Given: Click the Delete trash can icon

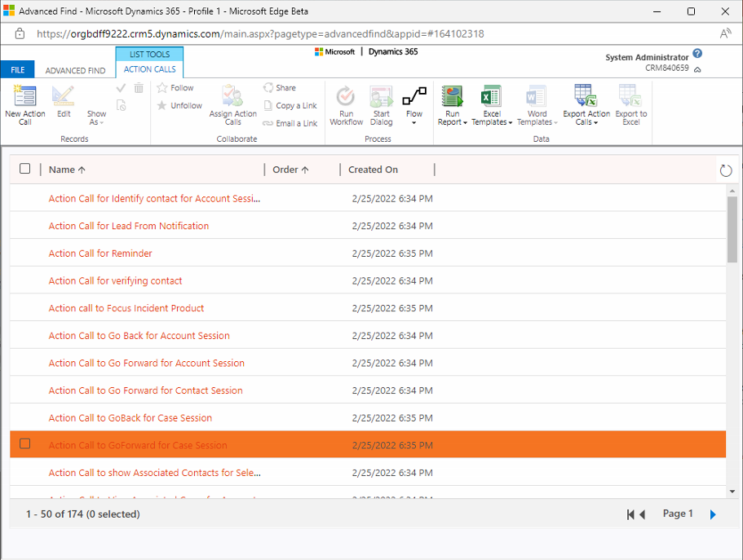Looking at the screenshot, I should coord(139,88).
